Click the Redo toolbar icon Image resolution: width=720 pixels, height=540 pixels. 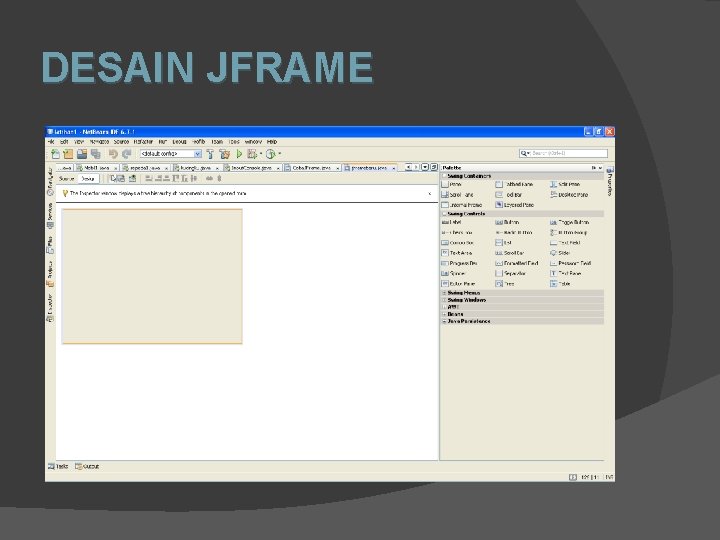pos(127,154)
